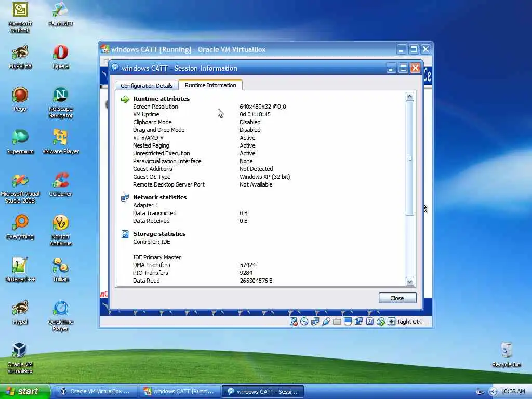
Task: Click the 10:38 AM taskbar clock
Action: coord(513,391)
